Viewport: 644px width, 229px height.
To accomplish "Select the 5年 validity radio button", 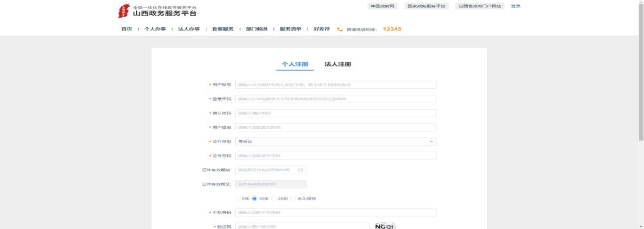I will point(239,198).
